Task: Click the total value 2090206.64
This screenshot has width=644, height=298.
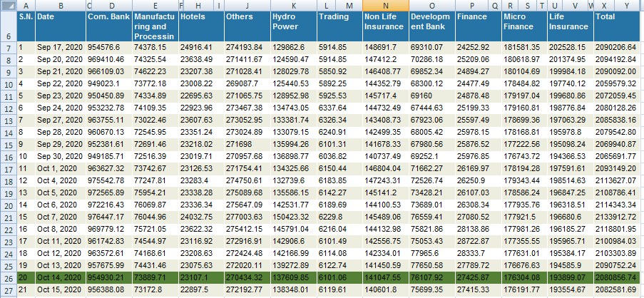Action: point(617,47)
